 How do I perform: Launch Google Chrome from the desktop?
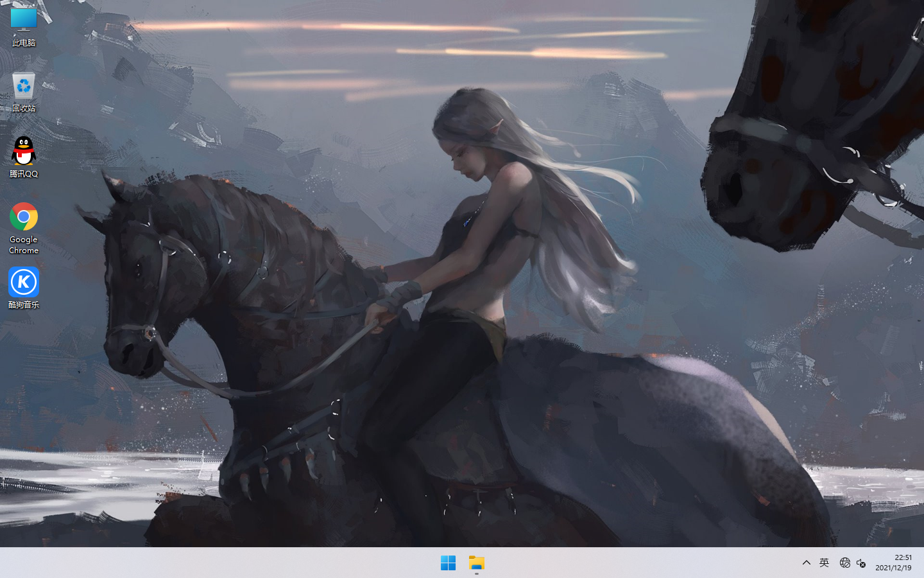[24, 228]
